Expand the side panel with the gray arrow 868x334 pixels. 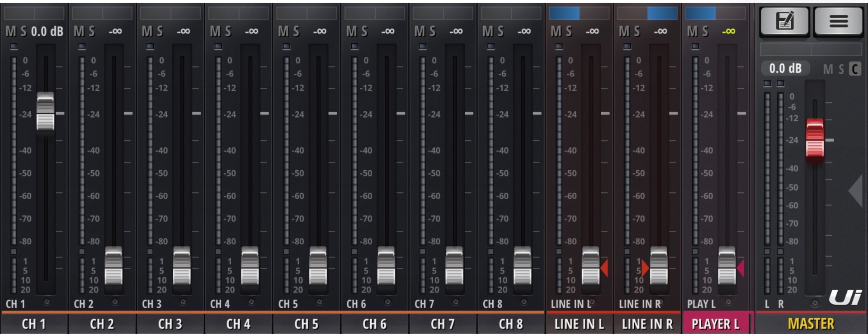(x=856, y=191)
